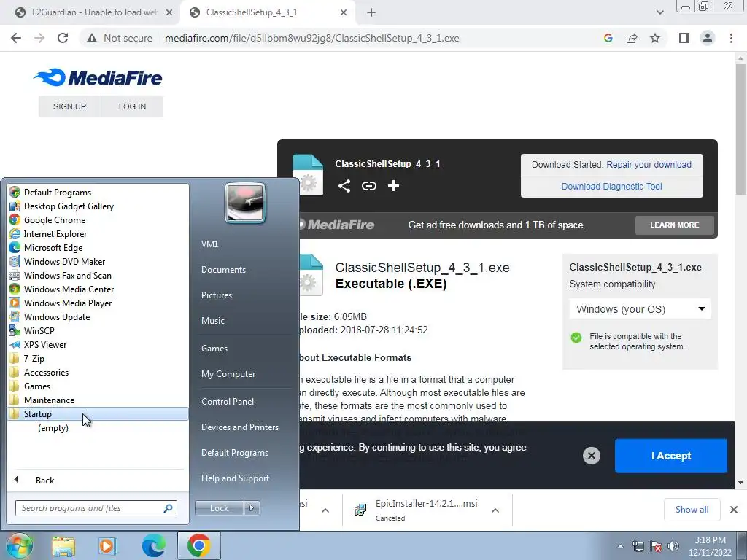Click the Action Center flag tray icon
The height and width of the screenshot is (560, 747).
(656, 546)
